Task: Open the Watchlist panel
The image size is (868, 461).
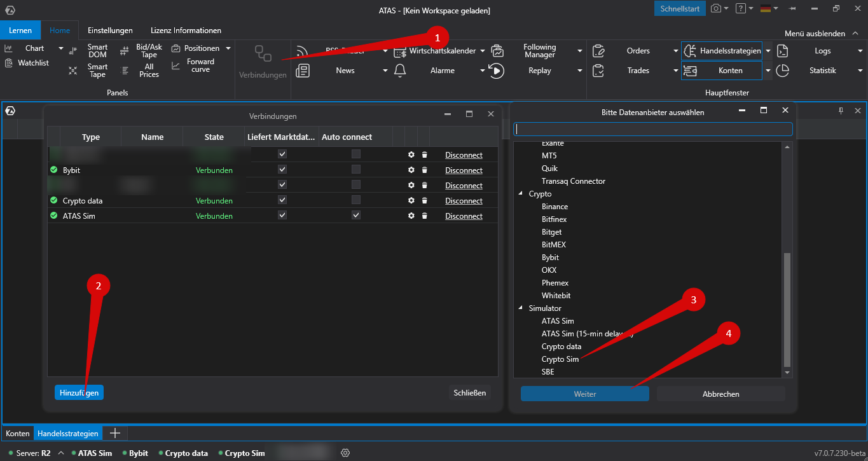Action: click(33, 63)
